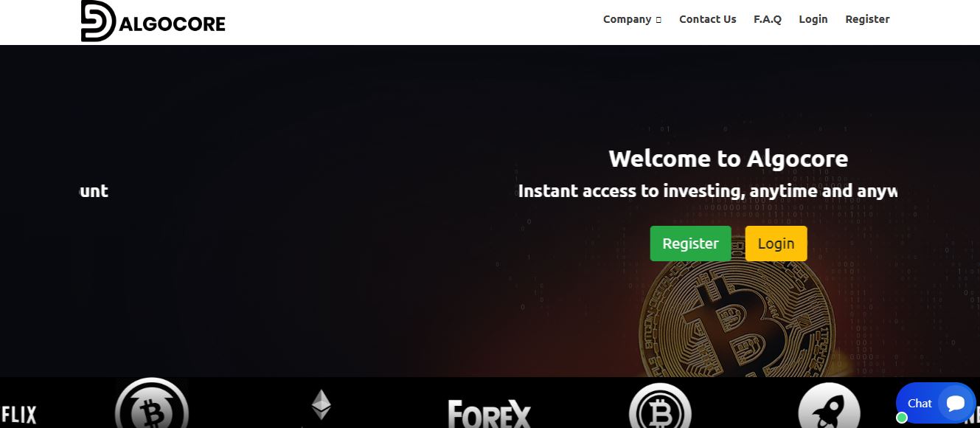Image resolution: width=980 pixels, height=428 pixels.
Task: Select Register in the top navigation
Action: tap(867, 19)
